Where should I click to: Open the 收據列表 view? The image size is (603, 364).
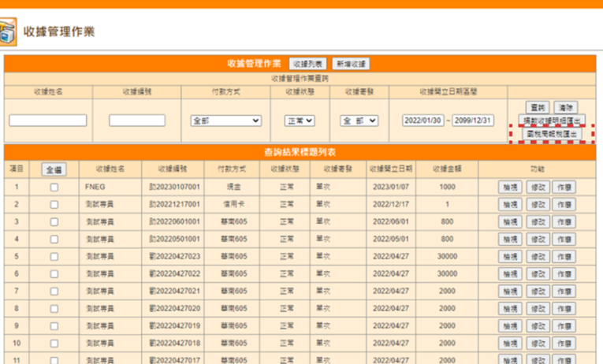click(x=307, y=64)
